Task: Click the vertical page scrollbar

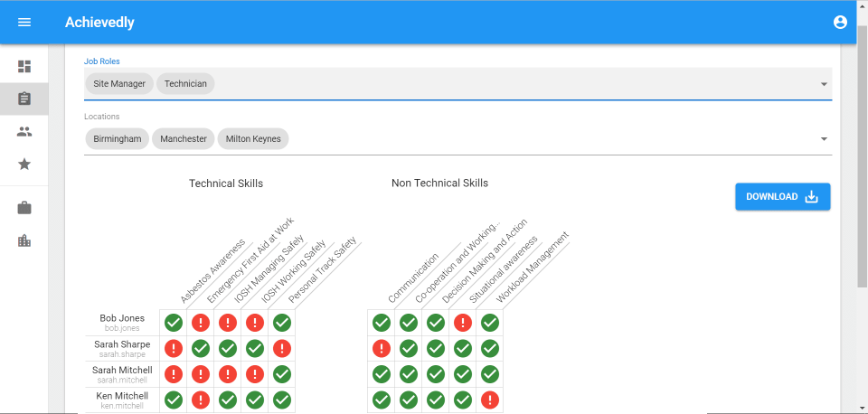Action: click(862, 155)
